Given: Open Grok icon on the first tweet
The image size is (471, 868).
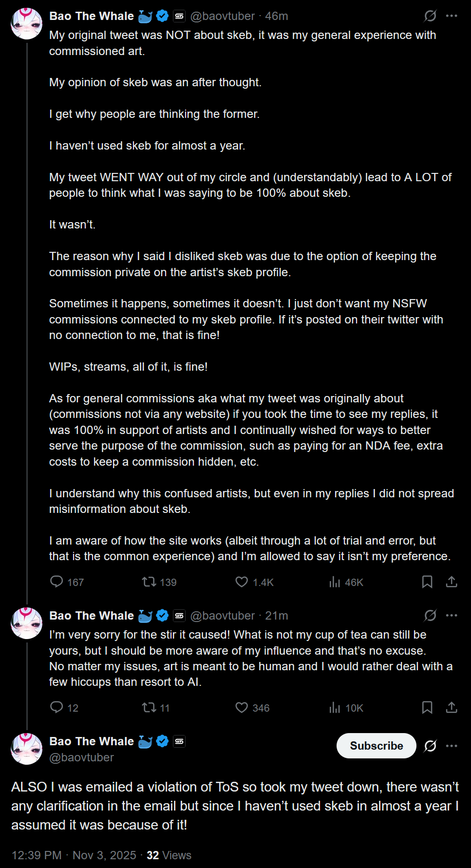Looking at the screenshot, I should coord(430,16).
